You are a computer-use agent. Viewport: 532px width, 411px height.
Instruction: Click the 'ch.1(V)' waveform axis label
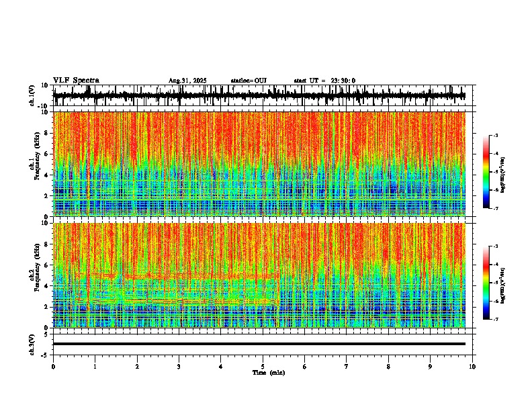(32, 95)
